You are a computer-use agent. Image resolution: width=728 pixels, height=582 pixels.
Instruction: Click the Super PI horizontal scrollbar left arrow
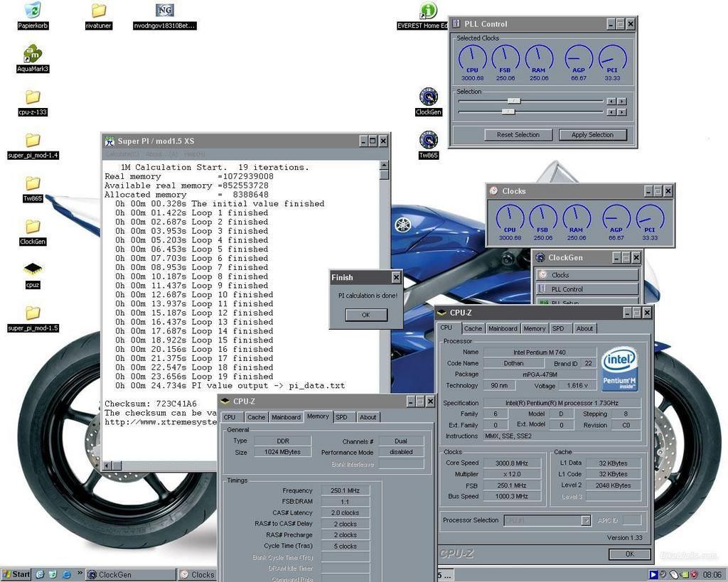(x=107, y=465)
